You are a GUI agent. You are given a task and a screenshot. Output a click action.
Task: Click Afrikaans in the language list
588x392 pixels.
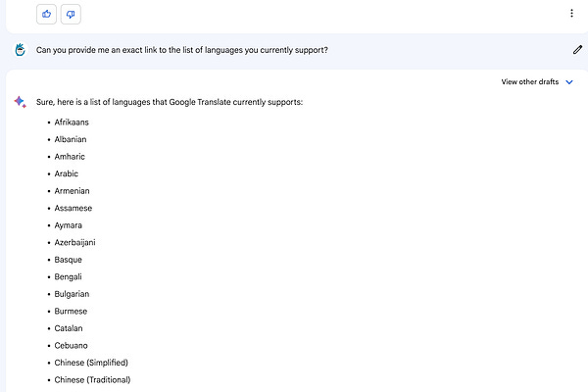coord(72,122)
